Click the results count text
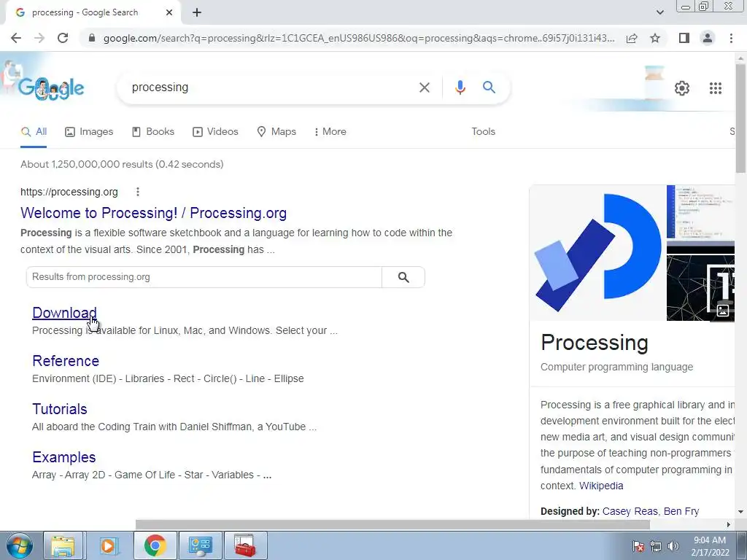747x560 pixels. point(122,164)
